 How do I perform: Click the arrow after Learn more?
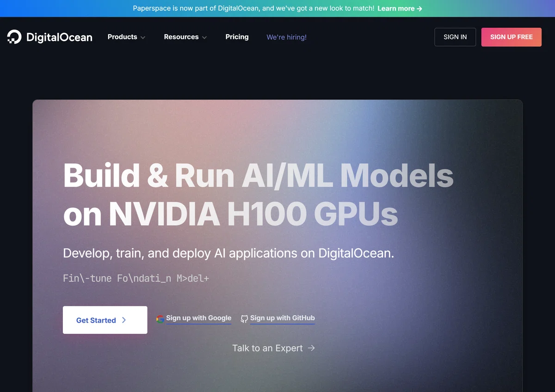(x=419, y=8)
